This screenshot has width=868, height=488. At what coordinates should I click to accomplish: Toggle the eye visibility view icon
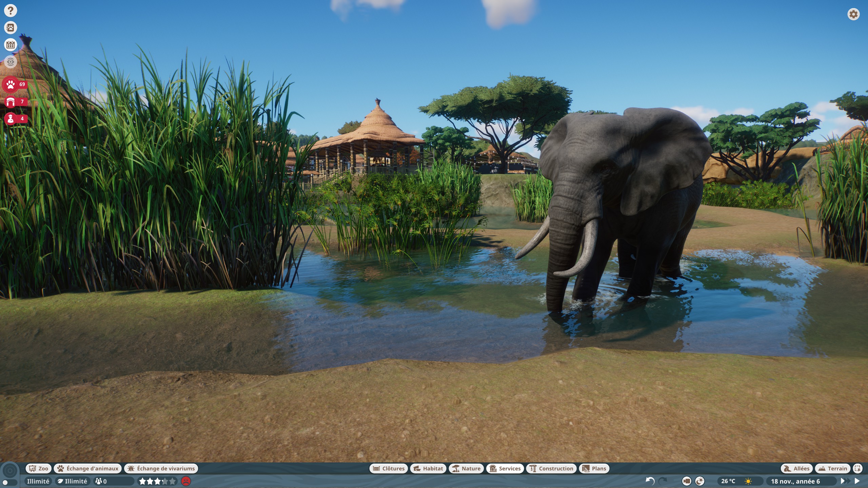(11, 62)
